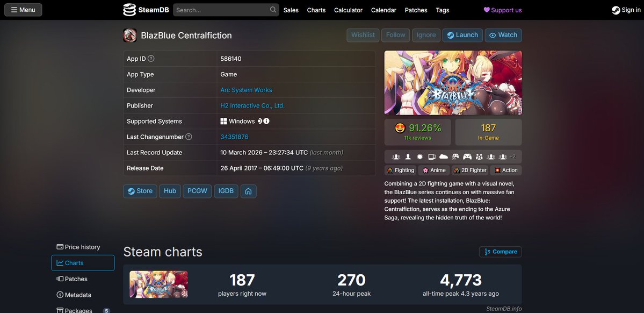Click the Family Sharing icon
This screenshot has height=313, width=644.
[479, 156]
